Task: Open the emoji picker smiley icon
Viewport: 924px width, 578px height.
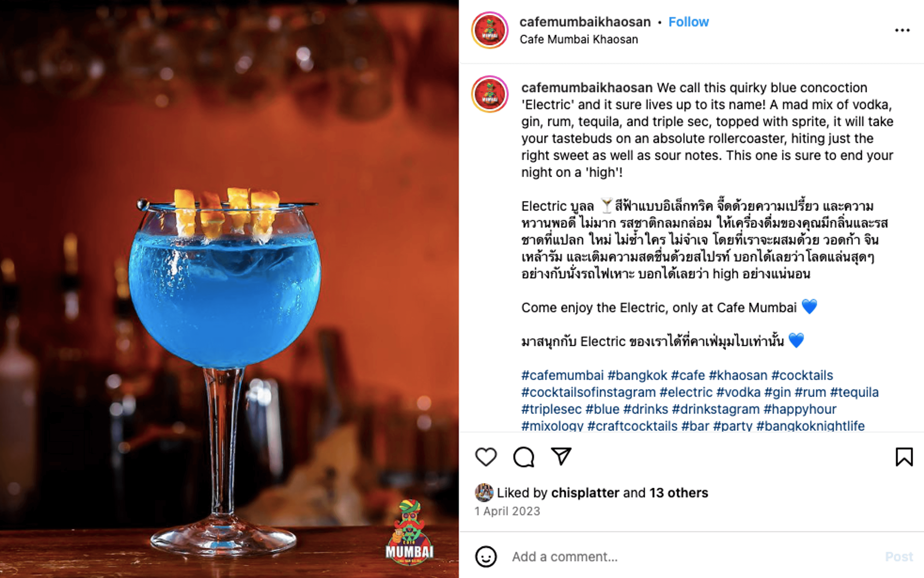Action: point(486,557)
